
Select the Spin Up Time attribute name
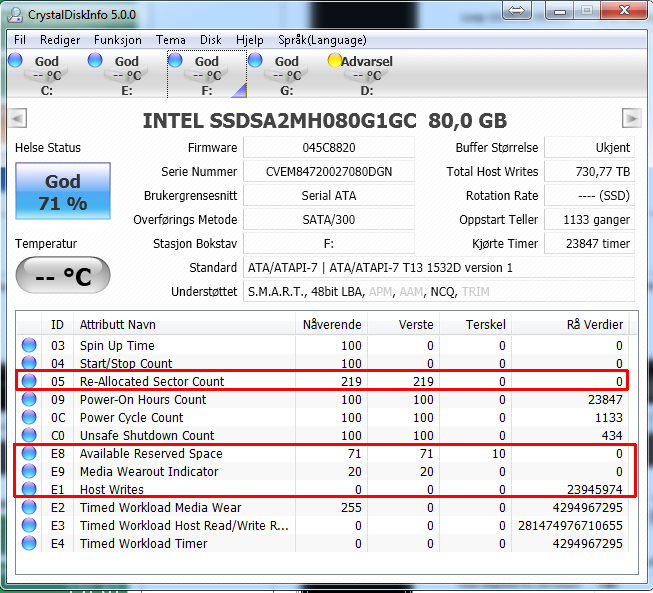click(x=117, y=346)
